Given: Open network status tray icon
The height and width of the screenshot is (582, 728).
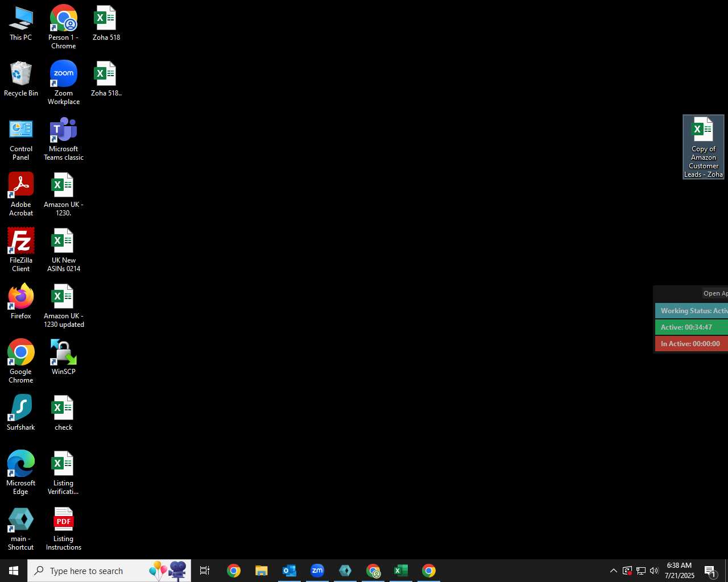Looking at the screenshot, I should click(641, 571).
